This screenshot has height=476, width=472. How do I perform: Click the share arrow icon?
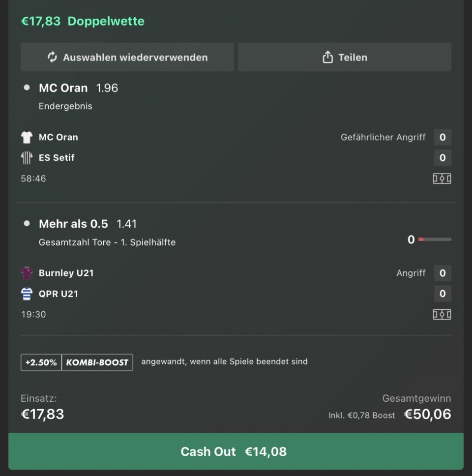pos(327,58)
